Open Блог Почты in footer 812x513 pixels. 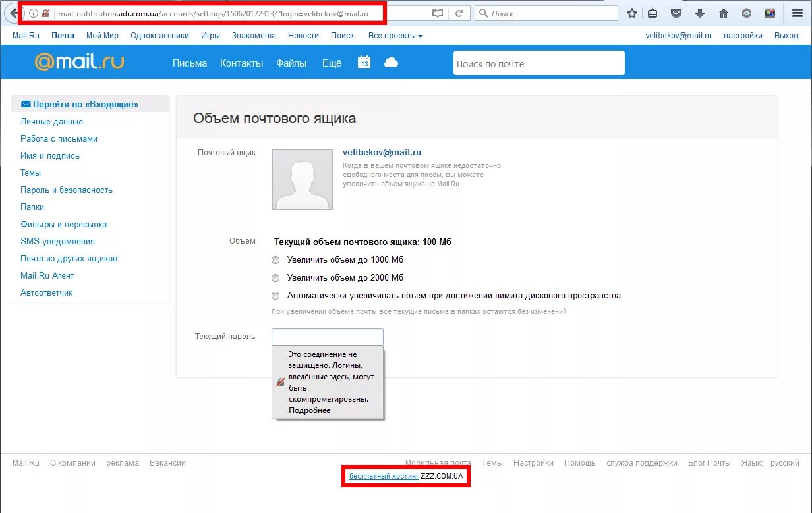[x=709, y=463]
